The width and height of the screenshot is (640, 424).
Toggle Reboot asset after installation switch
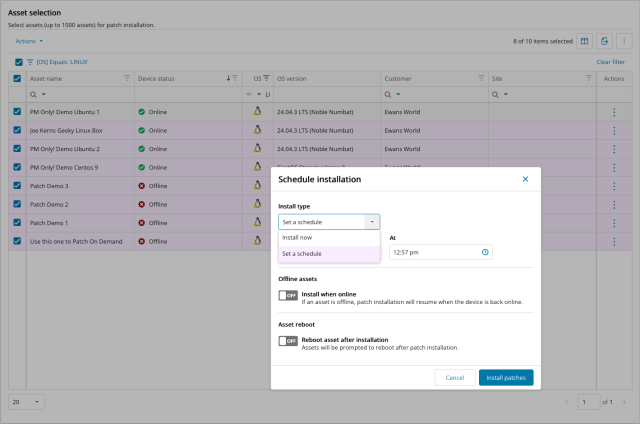click(x=288, y=340)
